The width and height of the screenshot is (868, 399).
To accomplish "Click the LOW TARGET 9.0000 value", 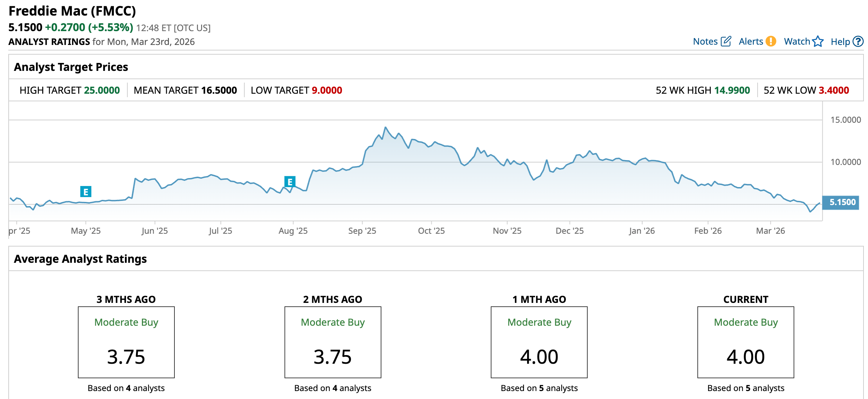I will 327,90.
